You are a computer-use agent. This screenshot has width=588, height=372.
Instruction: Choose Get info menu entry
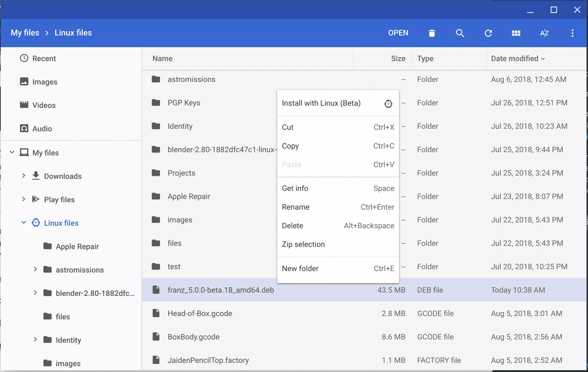338,188
